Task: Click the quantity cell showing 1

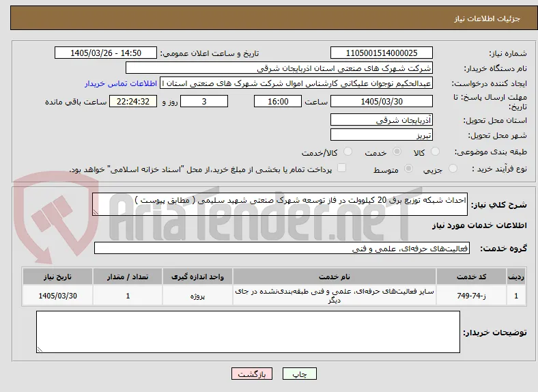Action: [128, 296]
